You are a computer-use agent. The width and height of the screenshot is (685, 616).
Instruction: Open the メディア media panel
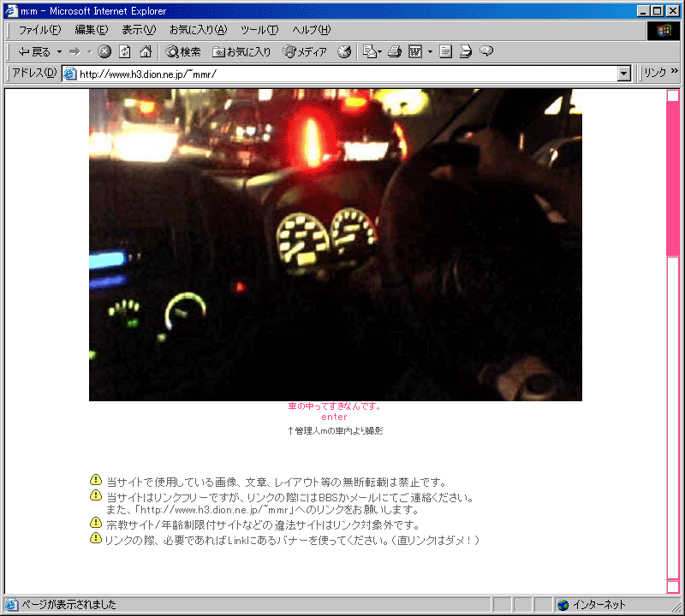[x=305, y=52]
